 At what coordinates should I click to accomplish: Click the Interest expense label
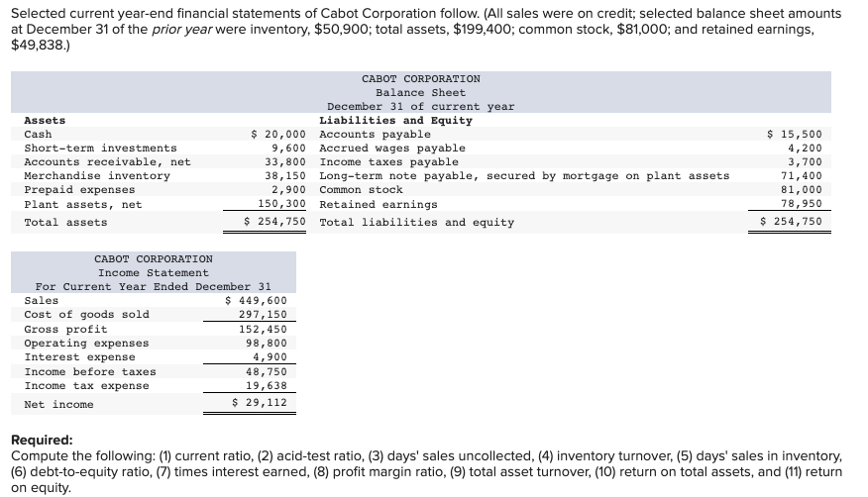[79, 357]
